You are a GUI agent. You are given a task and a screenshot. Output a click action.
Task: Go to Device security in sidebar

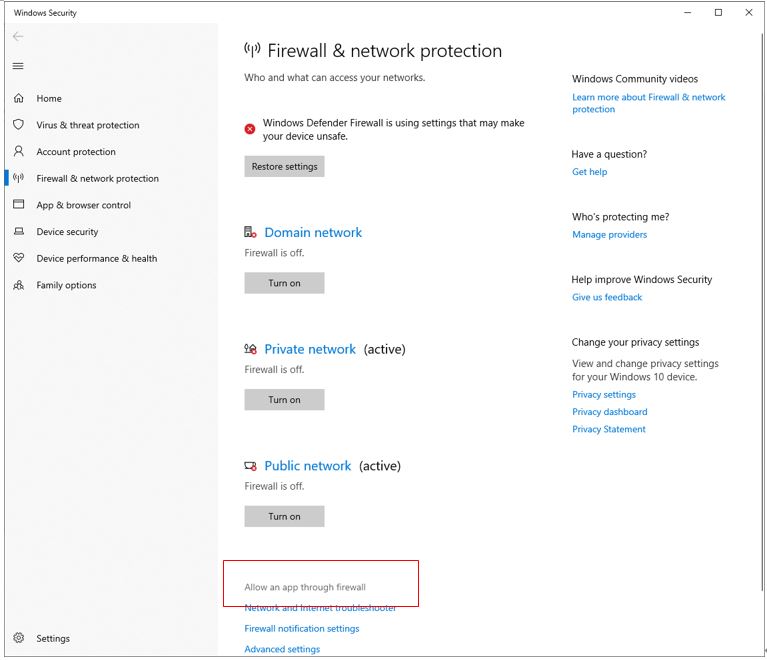pyautogui.click(x=67, y=232)
